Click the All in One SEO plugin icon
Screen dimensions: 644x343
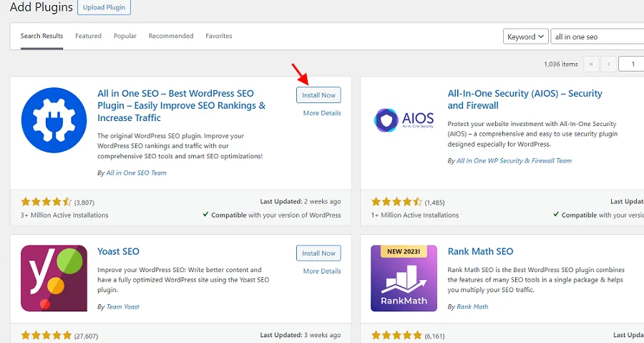54,120
